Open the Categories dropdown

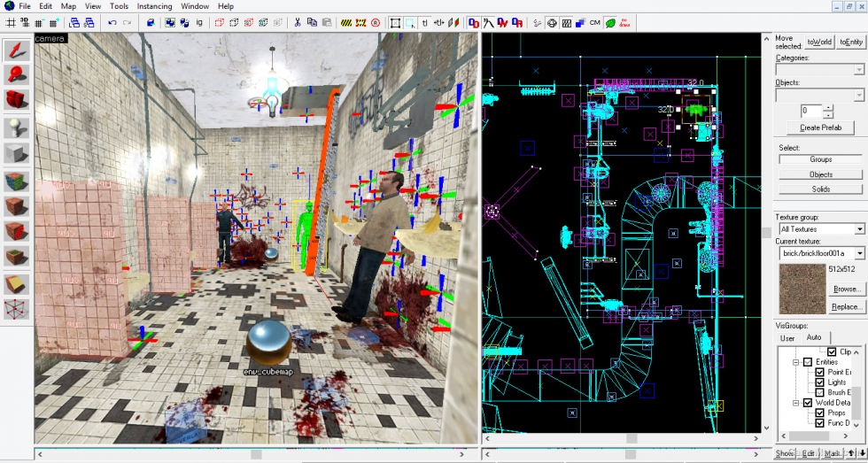coord(858,70)
